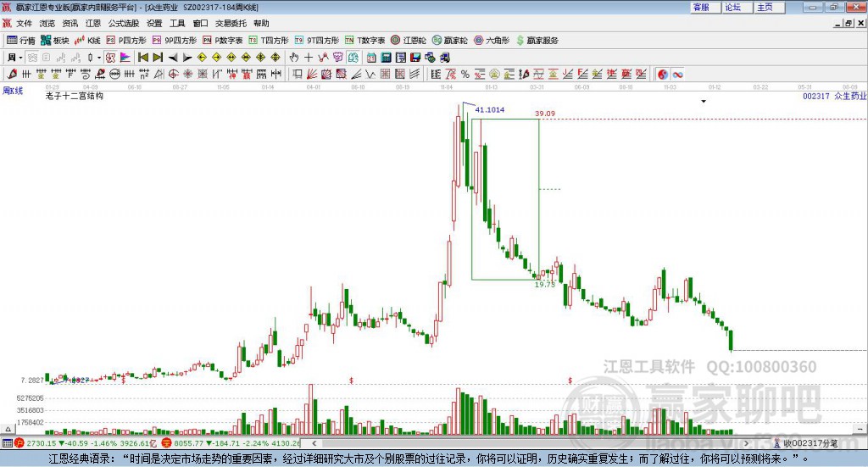This screenshot has width=868, height=467.
Task: Click the 19.73 low price label
Action: pyautogui.click(x=545, y=285)
